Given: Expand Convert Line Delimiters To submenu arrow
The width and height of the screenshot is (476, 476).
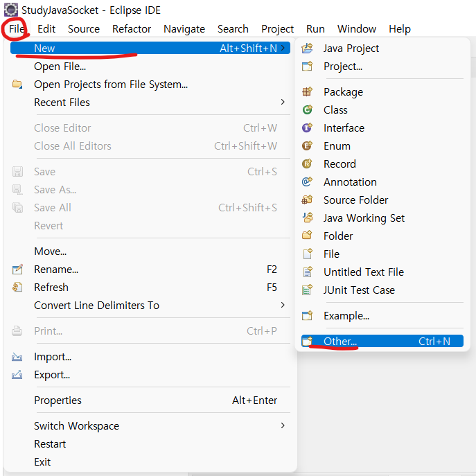Looking at the screenshot, I should tap(283, 305).
